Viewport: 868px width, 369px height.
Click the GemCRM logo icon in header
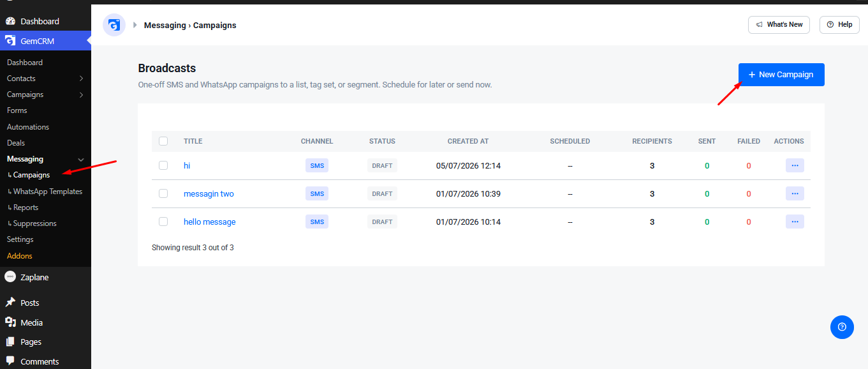click(114, 25)
